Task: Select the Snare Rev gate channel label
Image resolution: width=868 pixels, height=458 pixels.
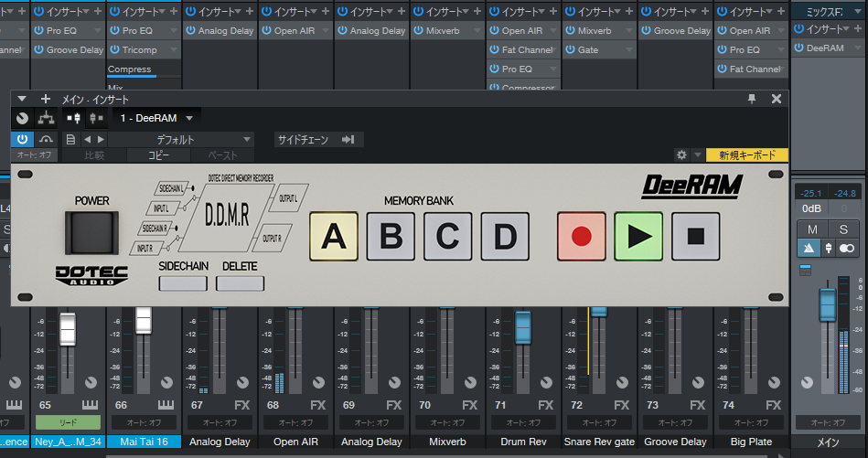Action: point(599,442)
